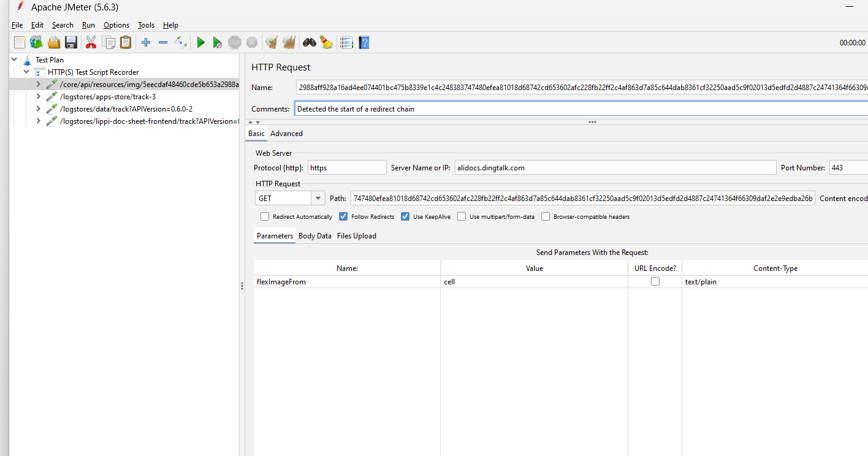Collapse the HTTP(S) Test Script Recorder node
The width and height of the screenshot is (868, 456).
(x=26, y=72)
